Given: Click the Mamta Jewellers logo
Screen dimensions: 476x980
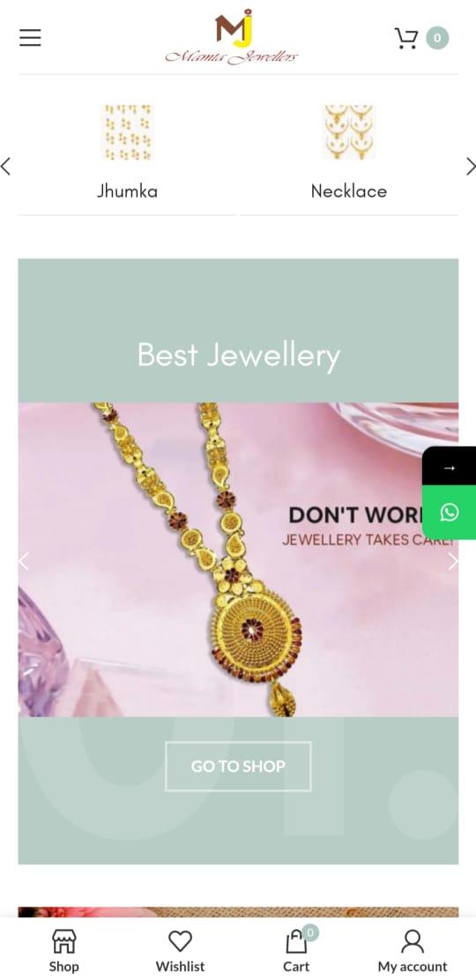Looking at the screenshot, I should pos(232,37).
